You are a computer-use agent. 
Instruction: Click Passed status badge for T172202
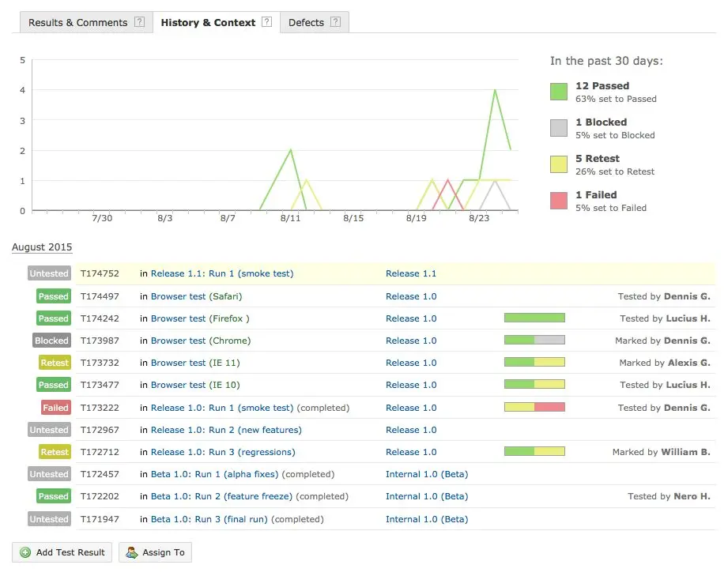click(x=54, y=496)
